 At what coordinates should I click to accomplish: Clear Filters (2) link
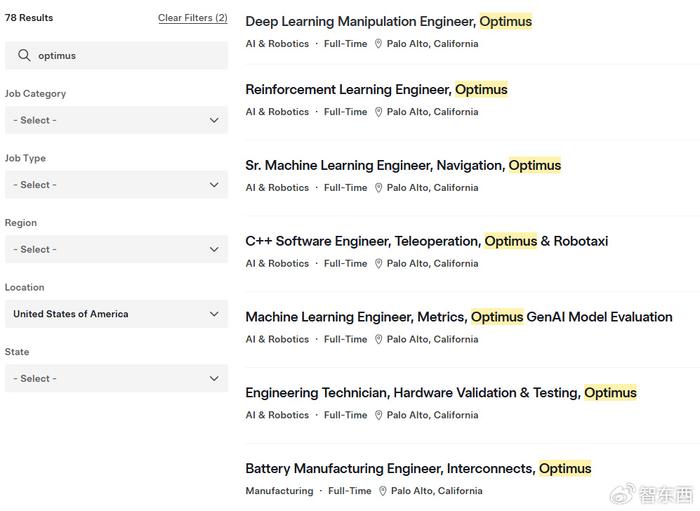click(192, 18)
